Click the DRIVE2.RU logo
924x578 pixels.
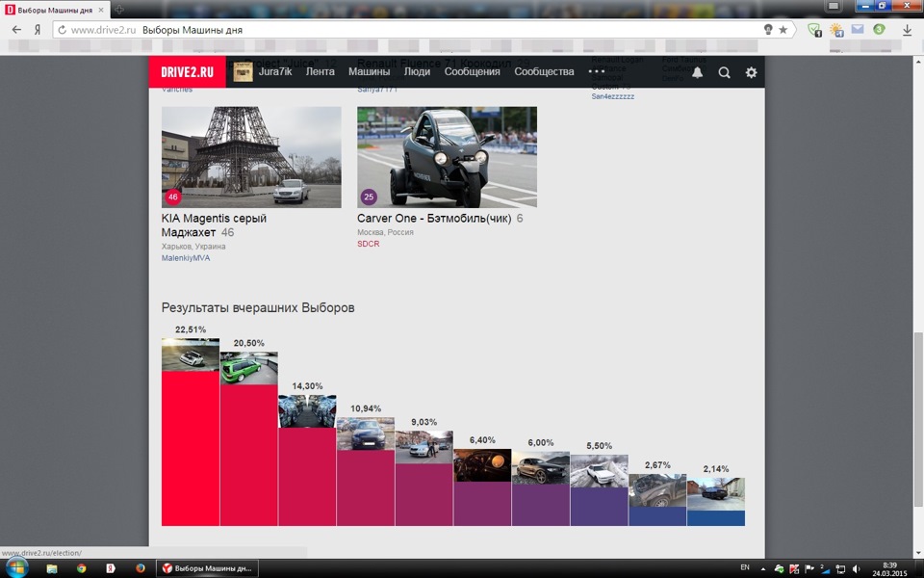point(187,72)
